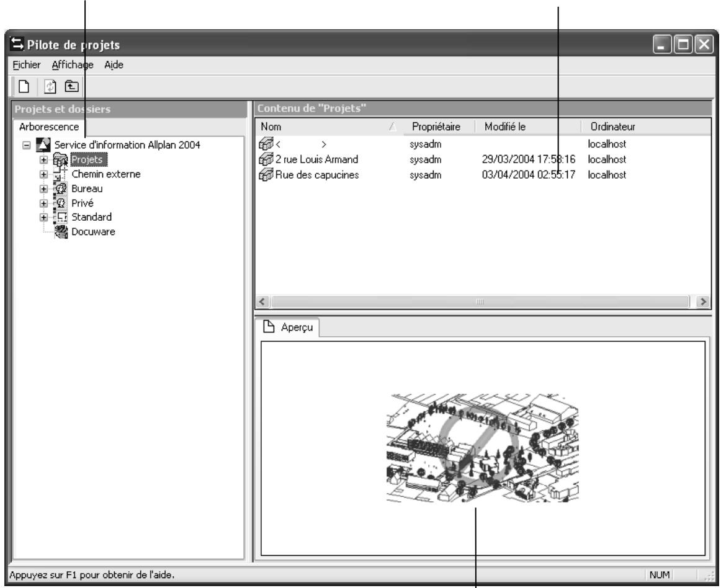Viewport: 721px width, 588px height.
Task: Expand the Bureau tree node
Action: pyautogui.click(x=43, y=189)
